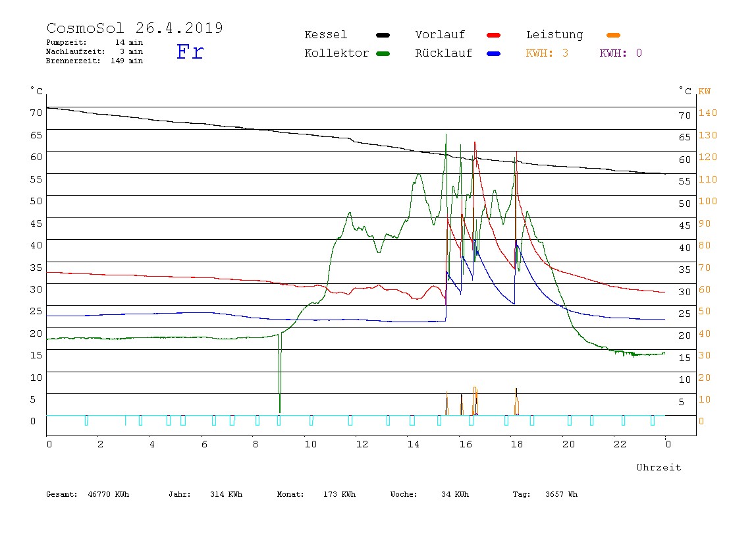Click the "Kessel" legend label
This screenshot has height=535, width=756.
click(325, 35)
